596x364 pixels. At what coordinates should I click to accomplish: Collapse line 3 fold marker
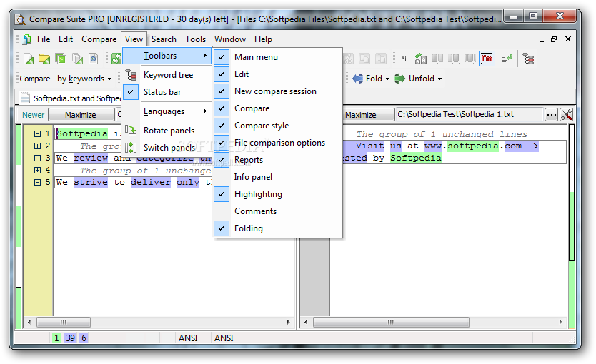tap(37, 158)
